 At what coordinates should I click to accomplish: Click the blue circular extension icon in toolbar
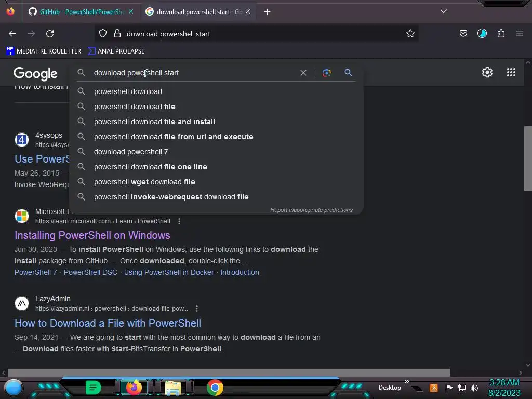point(482,33)
